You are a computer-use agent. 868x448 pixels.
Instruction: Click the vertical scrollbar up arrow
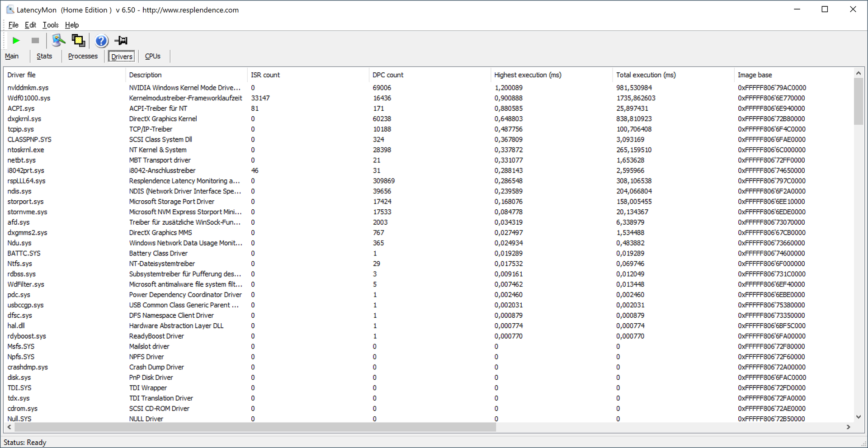859,73
